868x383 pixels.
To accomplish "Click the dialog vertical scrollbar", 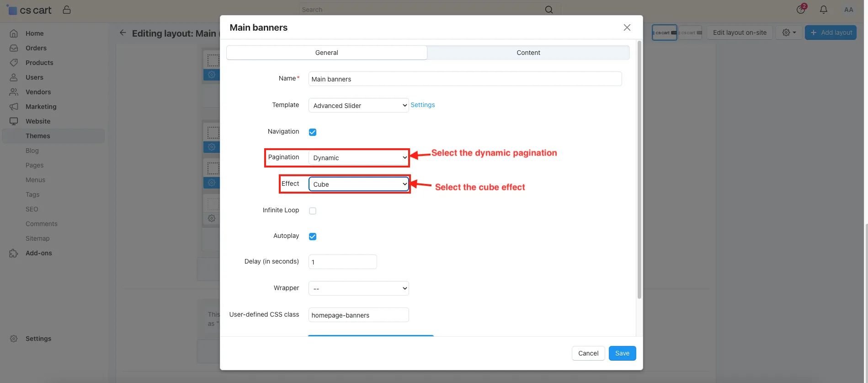I will (639, 170).
